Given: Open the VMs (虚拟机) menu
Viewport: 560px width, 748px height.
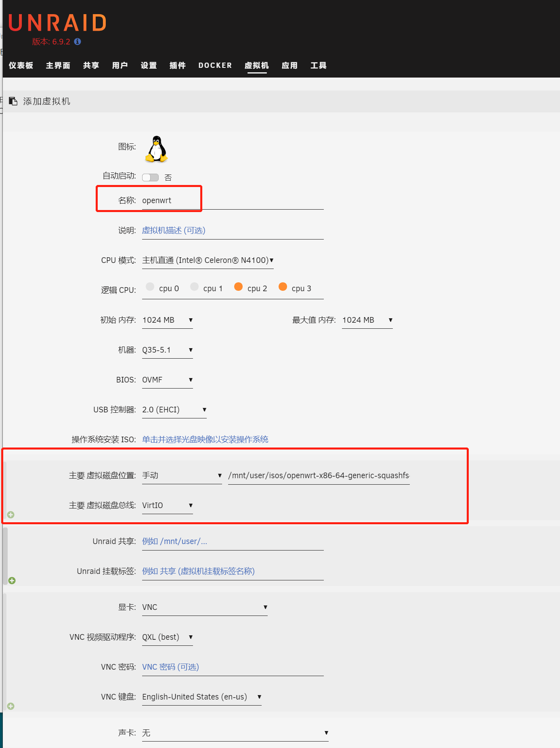Looking at the screenshot, I should point(257,65).
